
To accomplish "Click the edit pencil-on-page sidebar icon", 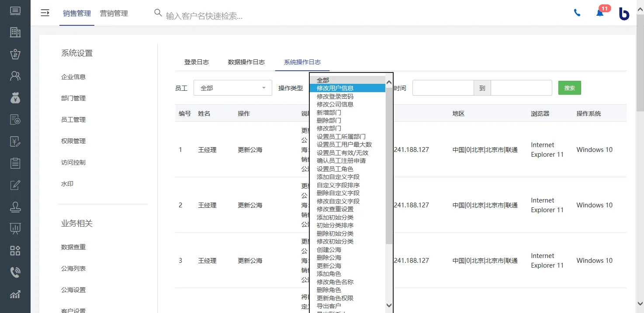I will pos(15,185).
